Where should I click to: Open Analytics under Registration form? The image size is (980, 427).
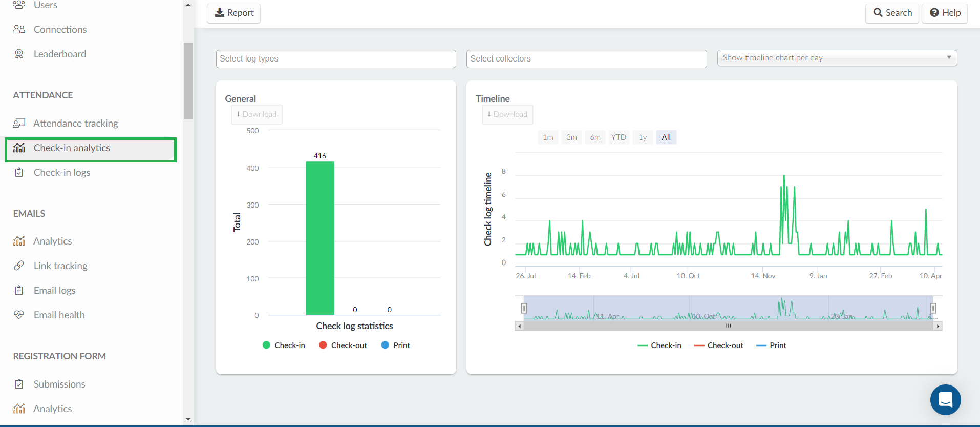52,409
